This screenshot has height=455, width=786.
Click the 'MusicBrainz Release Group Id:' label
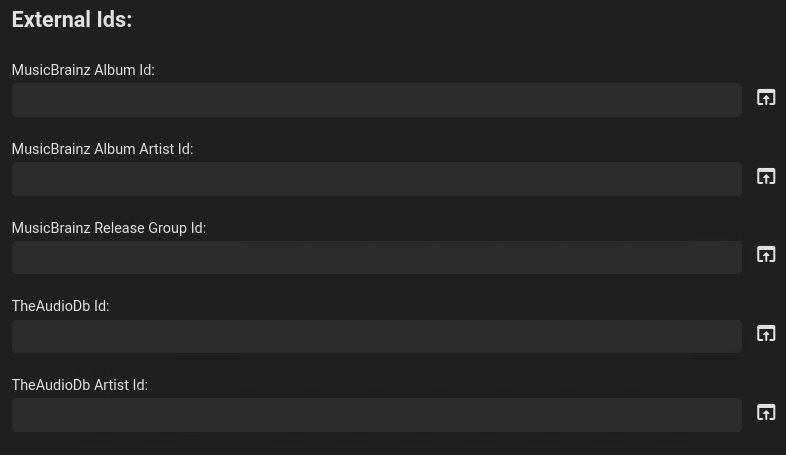[x=108, y=228]
